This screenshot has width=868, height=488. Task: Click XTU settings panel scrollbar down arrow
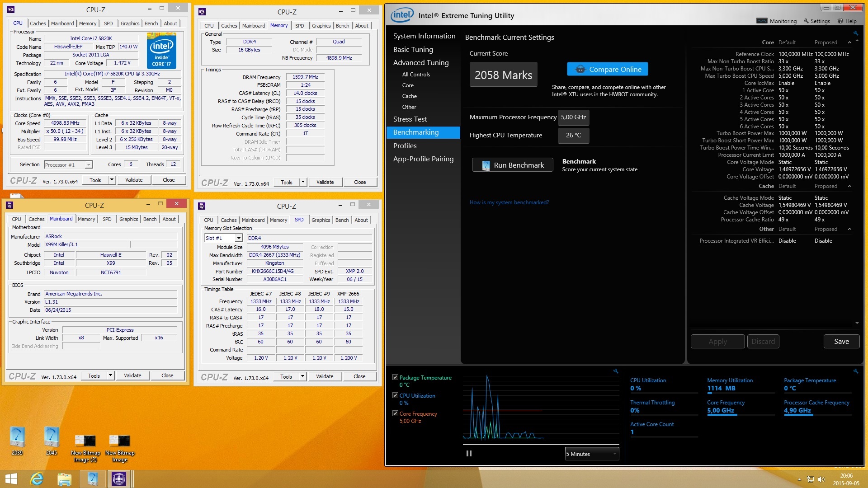(x=857, y=323)
